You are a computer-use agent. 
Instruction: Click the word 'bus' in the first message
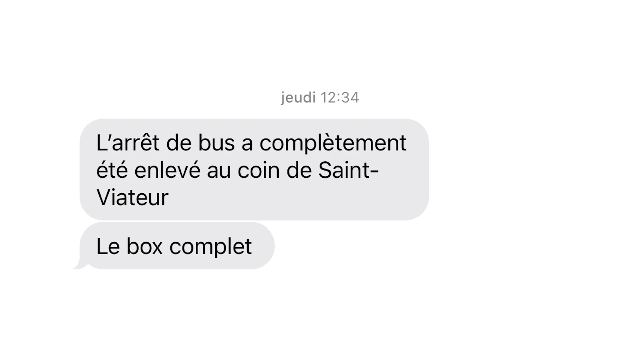point(216,143)
